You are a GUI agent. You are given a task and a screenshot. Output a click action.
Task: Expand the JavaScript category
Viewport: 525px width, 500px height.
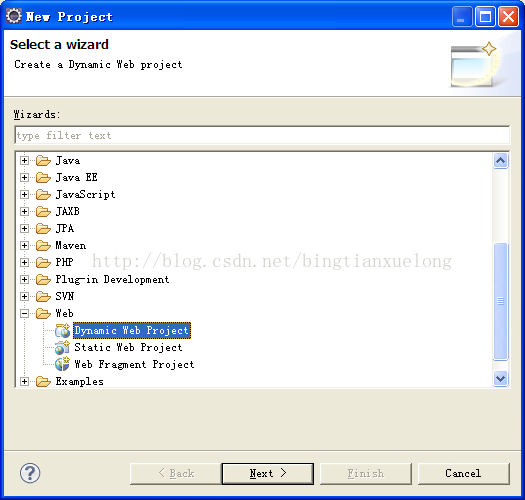(24, 195)
